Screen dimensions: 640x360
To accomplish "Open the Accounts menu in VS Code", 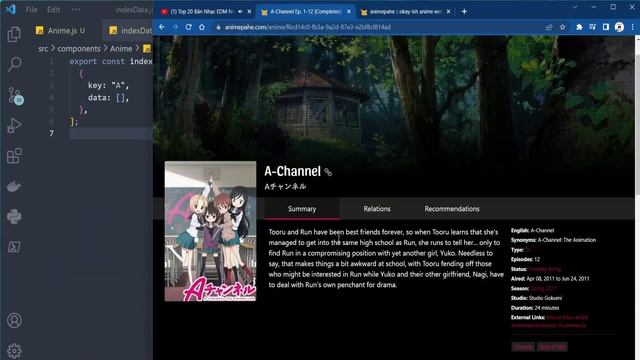I will click(x=14, y=320).
